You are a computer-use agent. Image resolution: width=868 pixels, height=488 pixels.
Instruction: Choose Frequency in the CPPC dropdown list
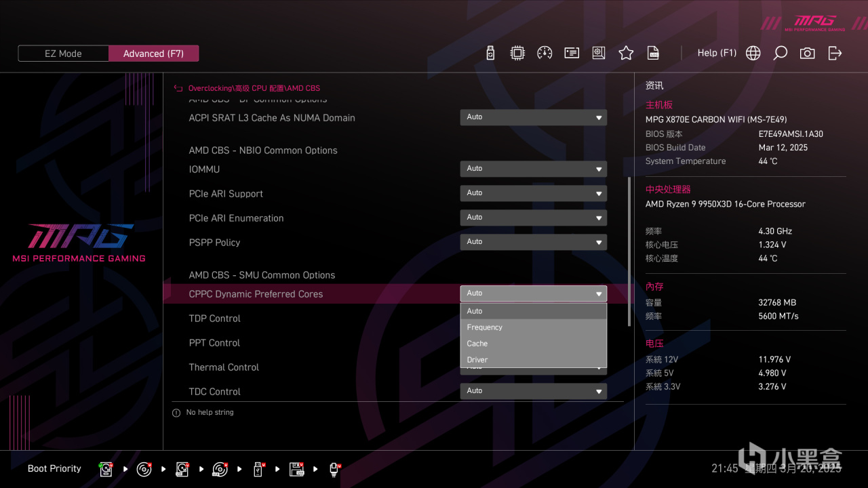click(534, 327)
